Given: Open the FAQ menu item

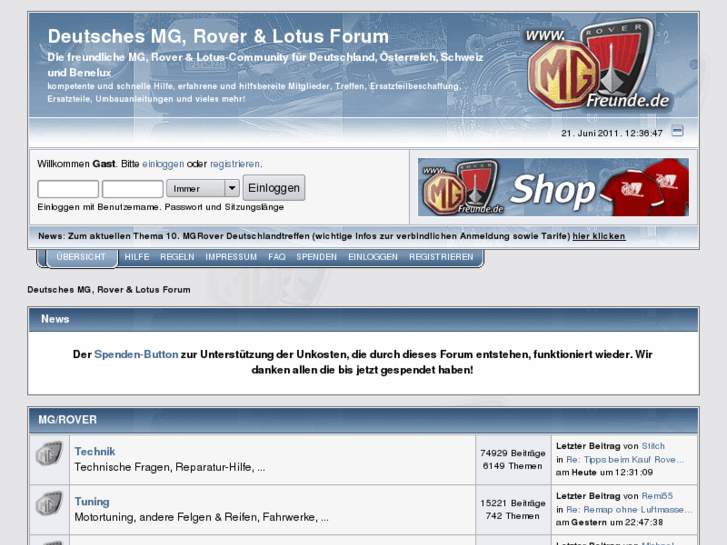Looking at the screenshot, I should (x=277, y=257).
